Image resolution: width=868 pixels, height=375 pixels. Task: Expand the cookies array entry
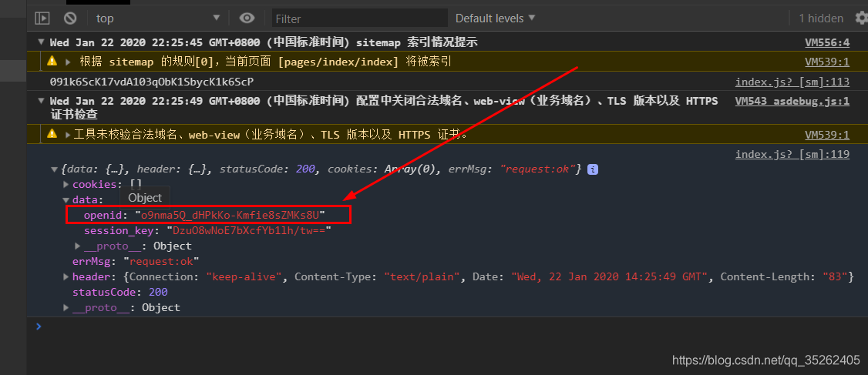(66, 184)
